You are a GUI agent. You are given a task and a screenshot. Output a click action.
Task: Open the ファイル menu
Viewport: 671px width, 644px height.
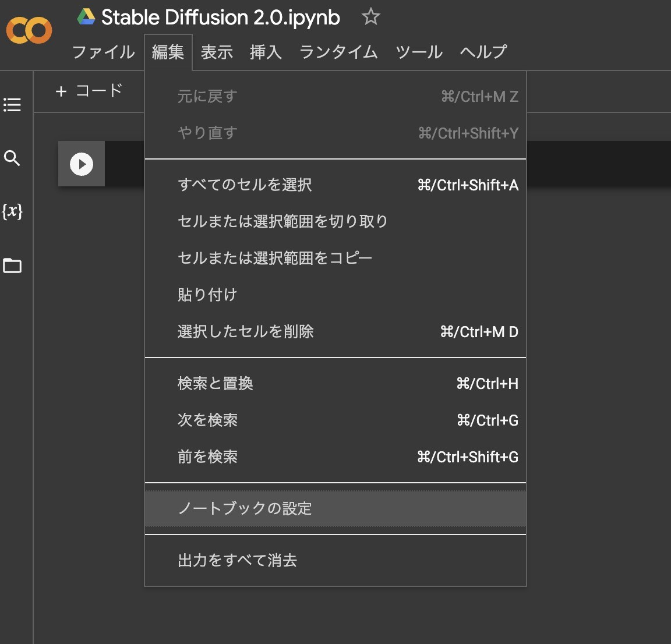(x=104, y=52)
